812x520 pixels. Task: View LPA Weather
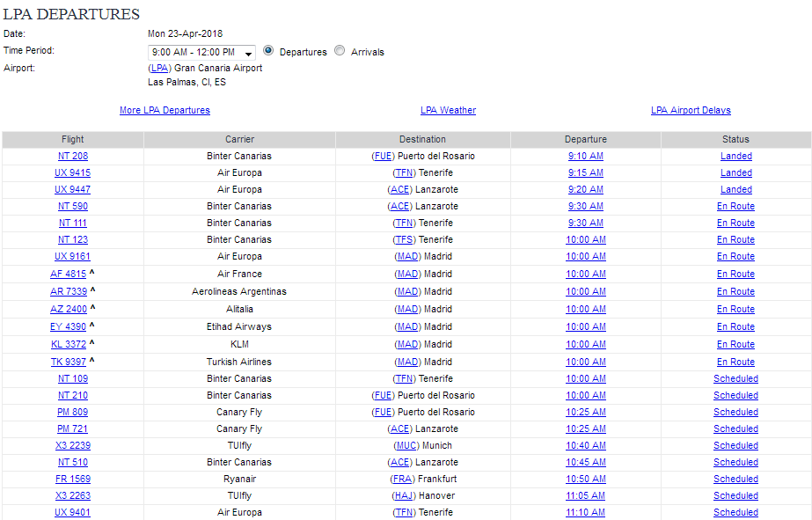point(449,110)
